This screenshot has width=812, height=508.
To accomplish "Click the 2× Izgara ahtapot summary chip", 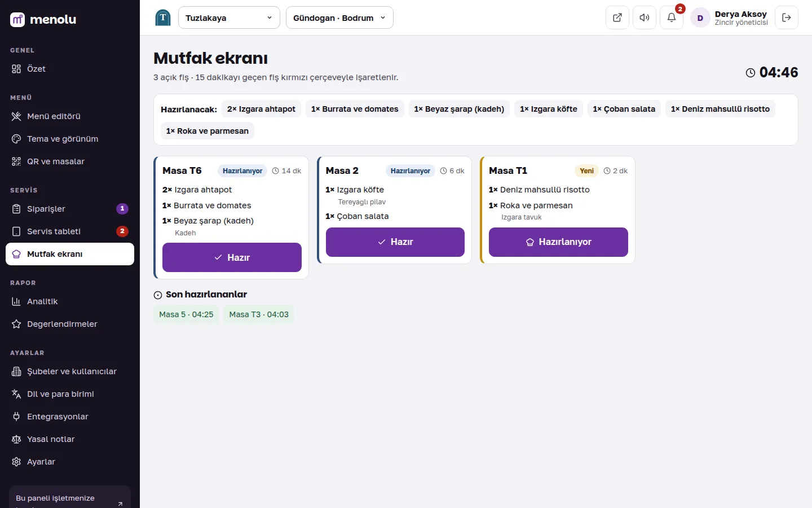I will tap(261, 109).
